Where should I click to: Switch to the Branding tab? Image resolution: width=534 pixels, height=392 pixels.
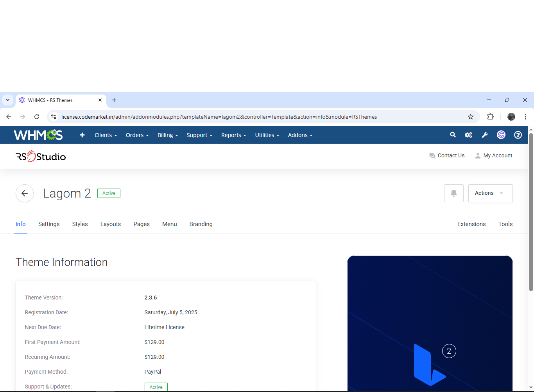(x=201, y=224)
